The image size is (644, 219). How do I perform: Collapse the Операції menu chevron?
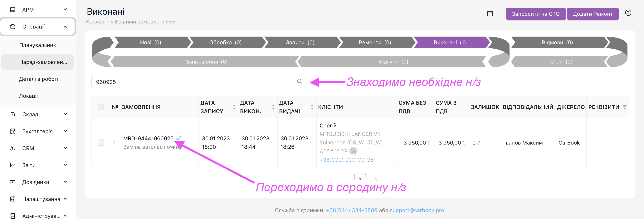(65, 27)
